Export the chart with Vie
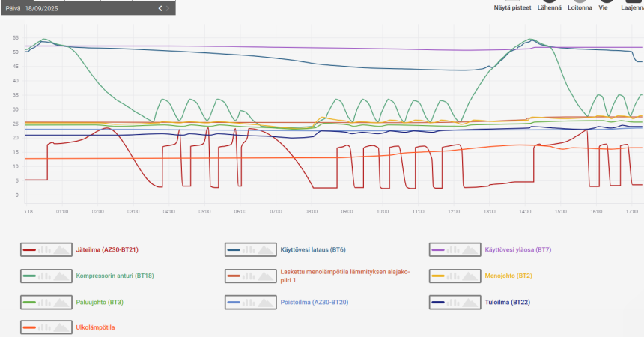This screenshot has width=644, height=337. coord(603,6)
